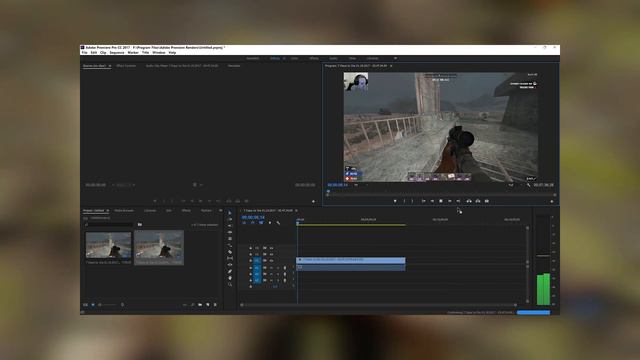Open the File menu

click(x=84, y=53)
